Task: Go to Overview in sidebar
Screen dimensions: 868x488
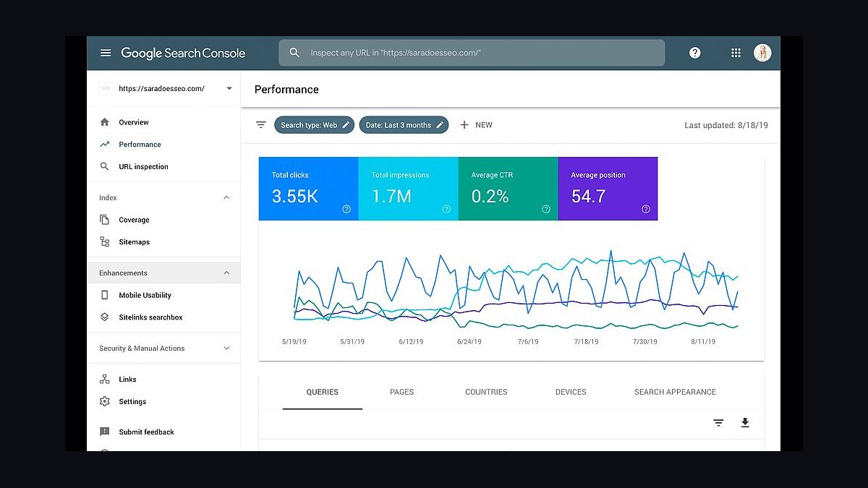Action: [x=134, y=122]
